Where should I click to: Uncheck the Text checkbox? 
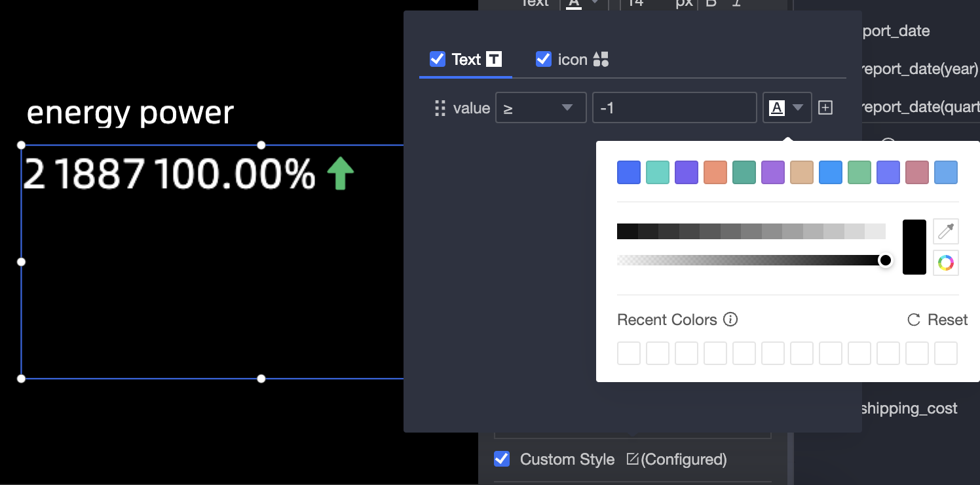438,60
